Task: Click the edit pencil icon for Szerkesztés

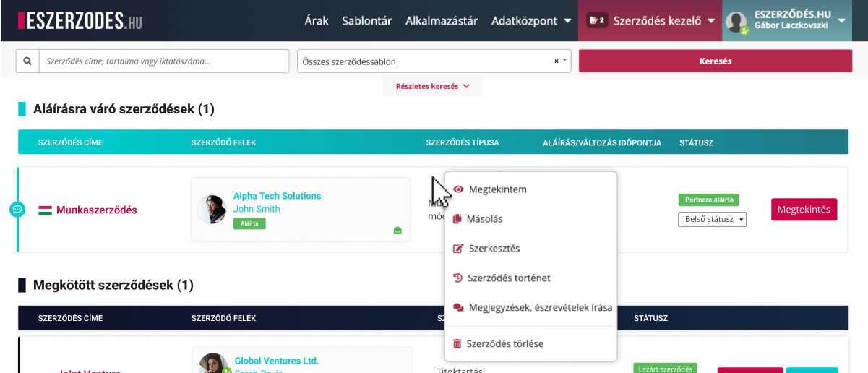Action: [457, 248]
